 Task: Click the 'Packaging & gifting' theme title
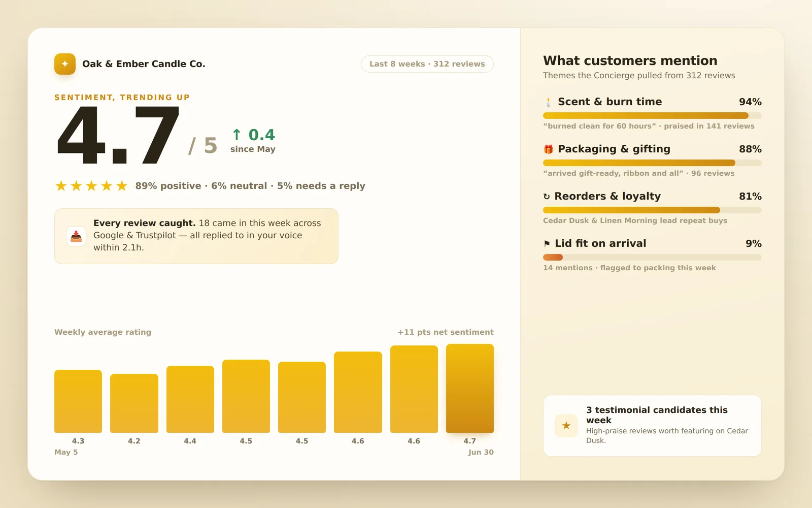[614, 149]
